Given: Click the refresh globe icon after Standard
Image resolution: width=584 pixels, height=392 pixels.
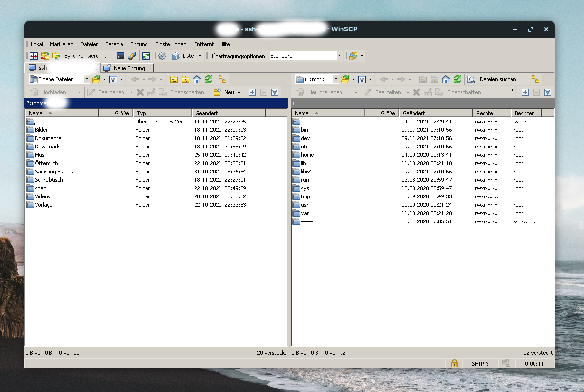Looking at the screenshot, I should (353, 56).
